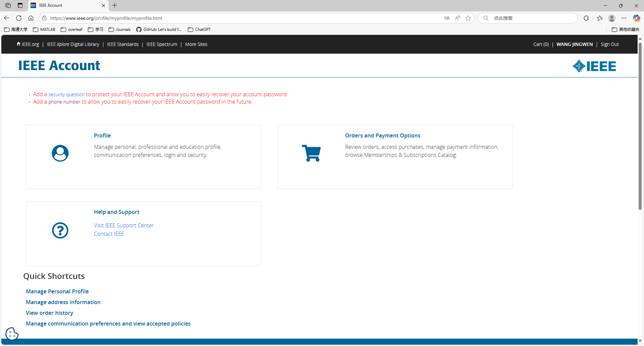Visit IEEE Support Center
The image size is (644, 346).
(x=124, y=225)
